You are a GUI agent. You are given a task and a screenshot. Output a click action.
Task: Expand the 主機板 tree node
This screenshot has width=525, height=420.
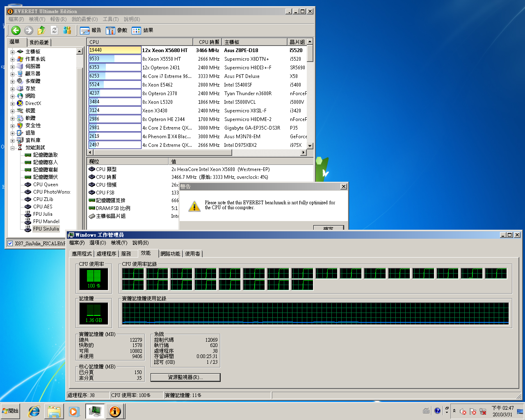click(x=12, y=52)
